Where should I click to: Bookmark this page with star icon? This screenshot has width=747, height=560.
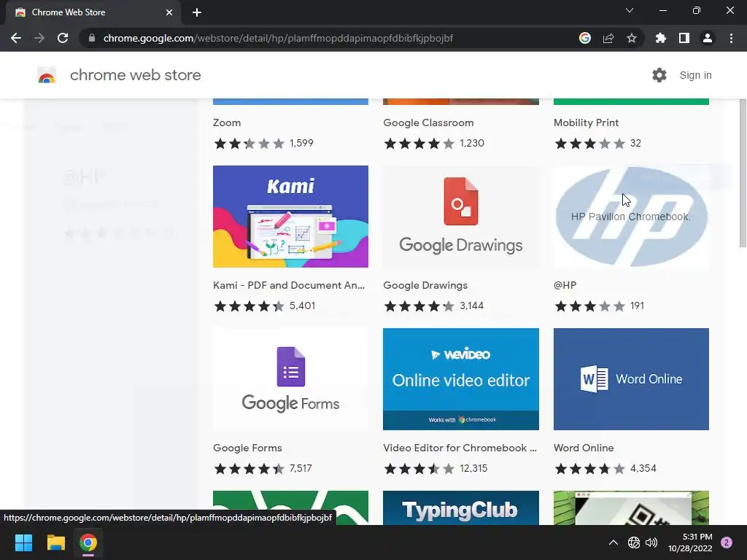pyautogui.click(x=632, y=38)
